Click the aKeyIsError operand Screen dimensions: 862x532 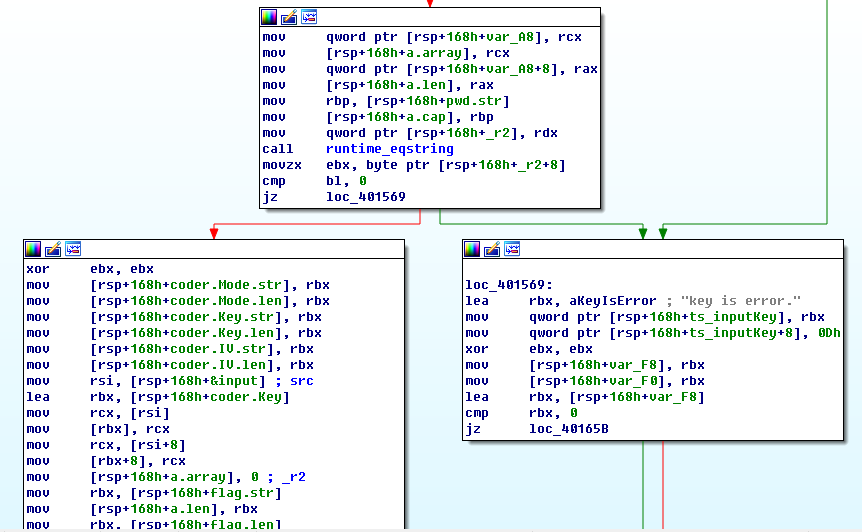[612, 301]
